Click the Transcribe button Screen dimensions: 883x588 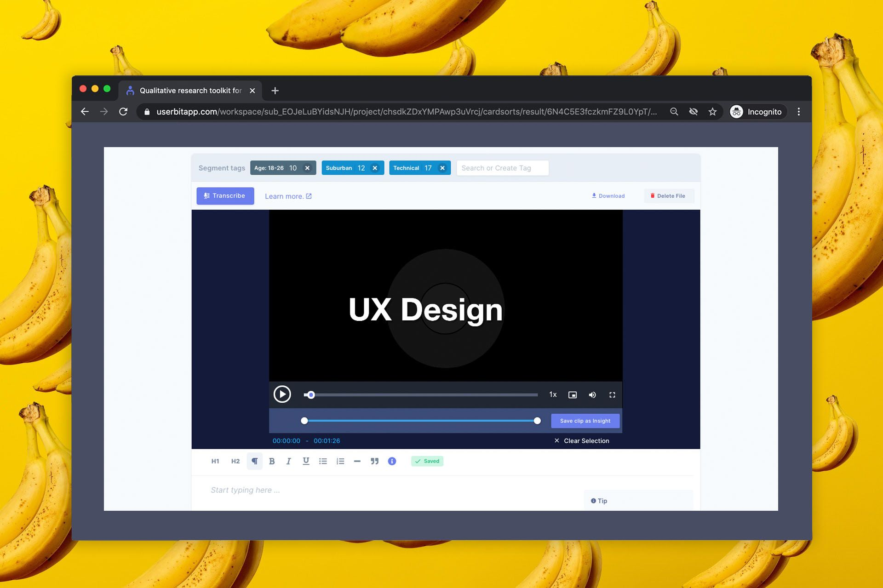pyautogui.click(x=225, y=196)
